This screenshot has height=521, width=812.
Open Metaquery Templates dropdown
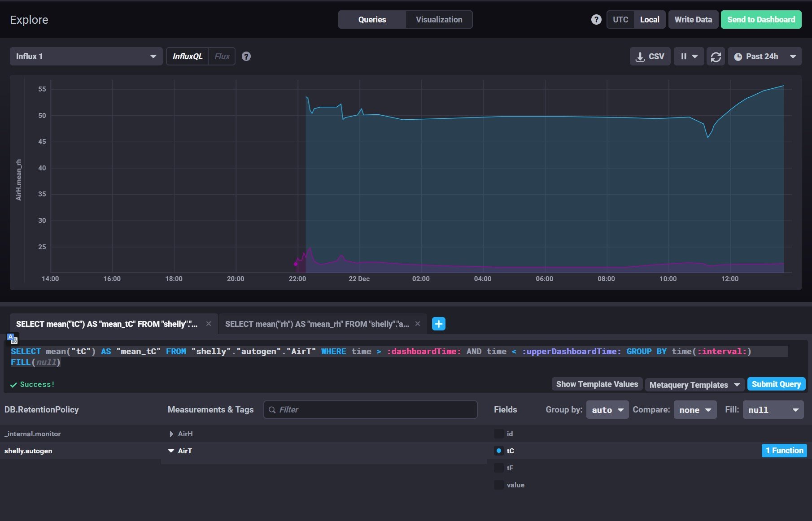pyautogui.click(x=694, y=385)
